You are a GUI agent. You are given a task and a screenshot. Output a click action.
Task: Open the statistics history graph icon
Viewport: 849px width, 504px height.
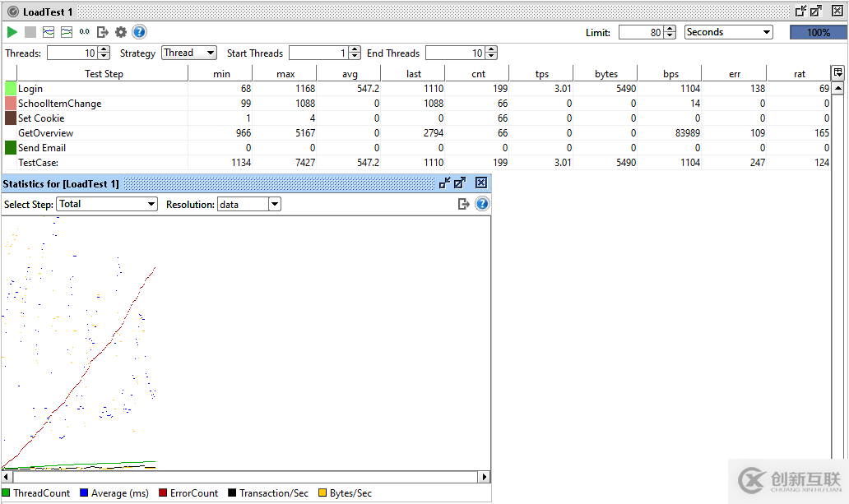[67, 32]
